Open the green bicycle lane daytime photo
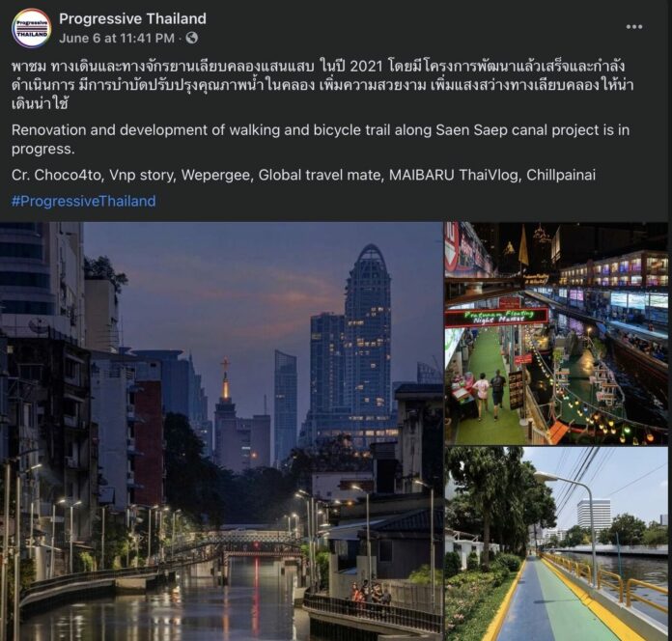 [556, 543]
